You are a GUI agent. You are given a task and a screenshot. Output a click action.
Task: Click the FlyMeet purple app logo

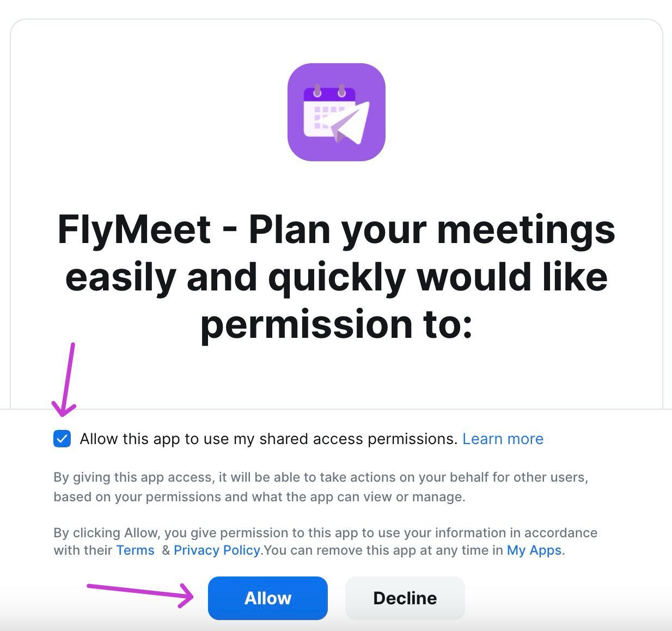point(336,112)
